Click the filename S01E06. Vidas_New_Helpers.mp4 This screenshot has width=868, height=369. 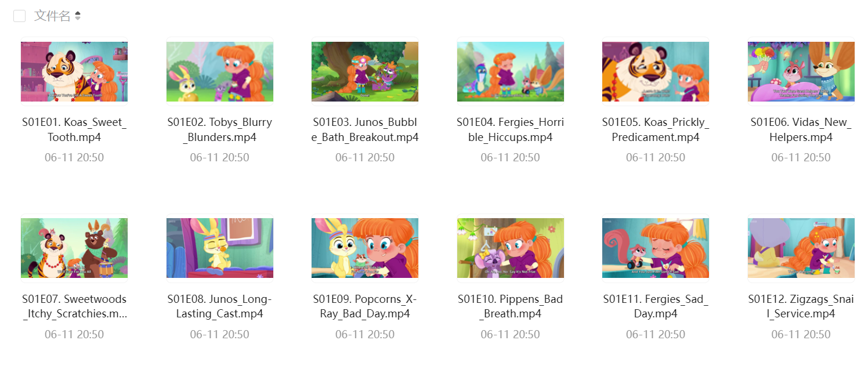[801, 130]
